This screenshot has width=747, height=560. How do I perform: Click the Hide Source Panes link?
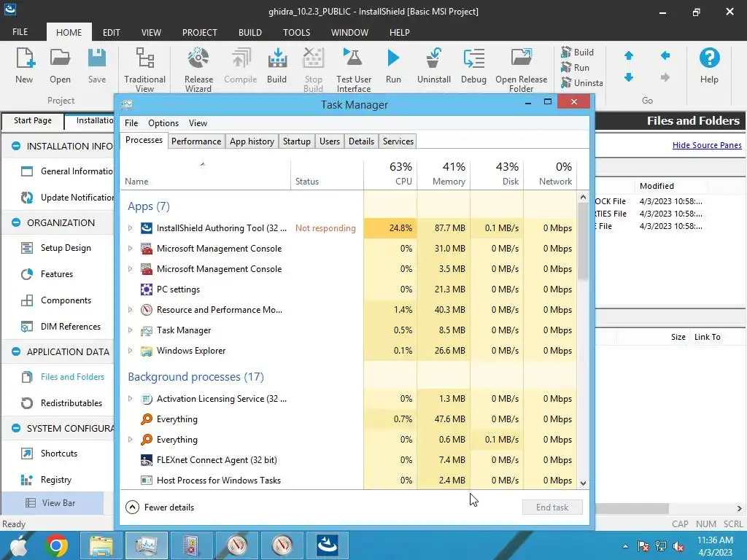coord(707,145)
